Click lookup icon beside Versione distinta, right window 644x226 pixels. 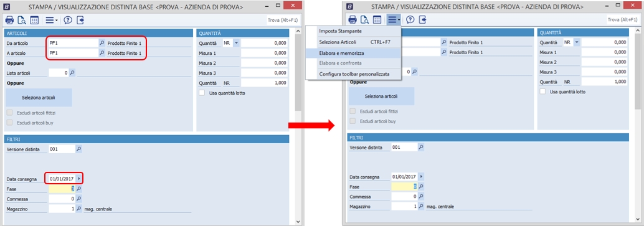[x=421, y=147]
